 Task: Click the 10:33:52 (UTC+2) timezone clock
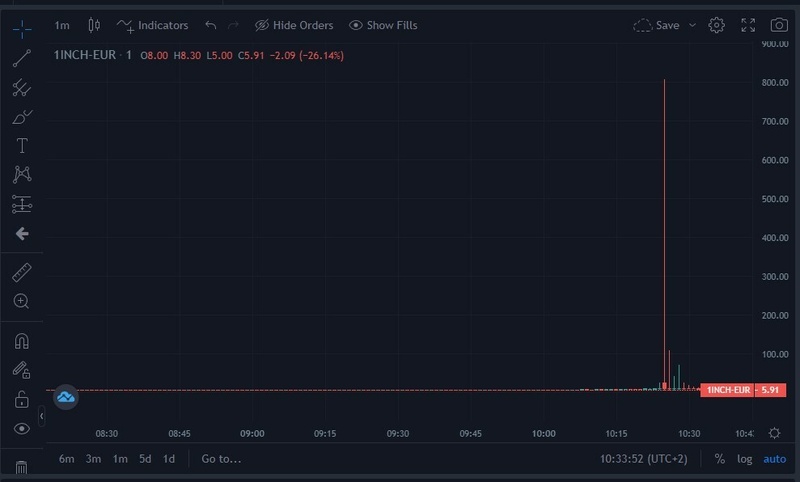[x=643, y=459]
